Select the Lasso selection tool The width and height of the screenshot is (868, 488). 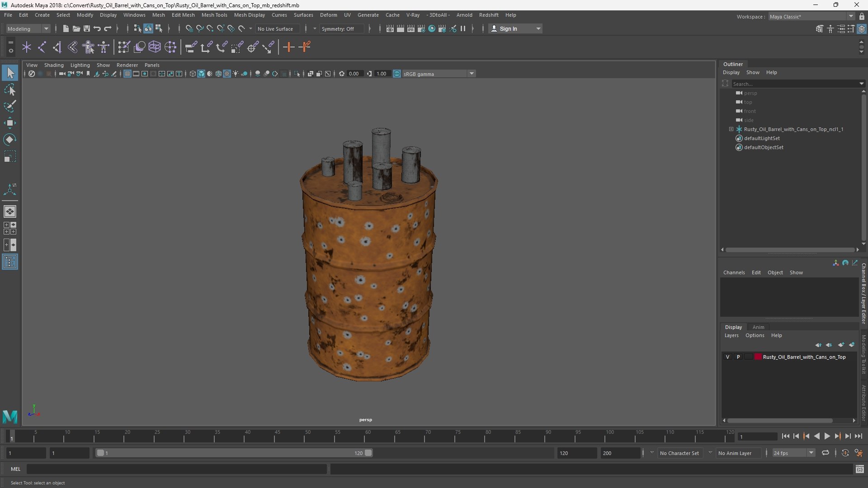tap(10, 90)
